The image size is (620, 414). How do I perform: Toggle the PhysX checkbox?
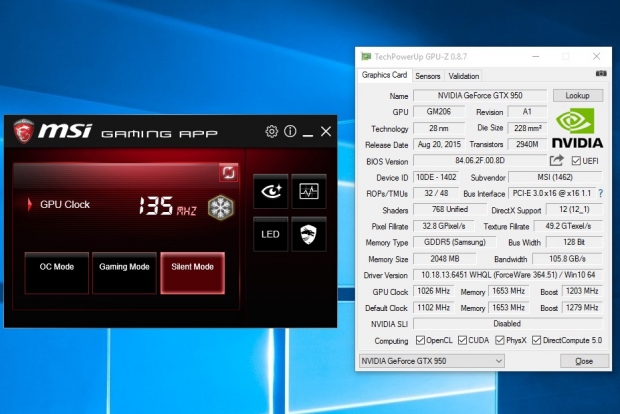(x=500, y=340)
